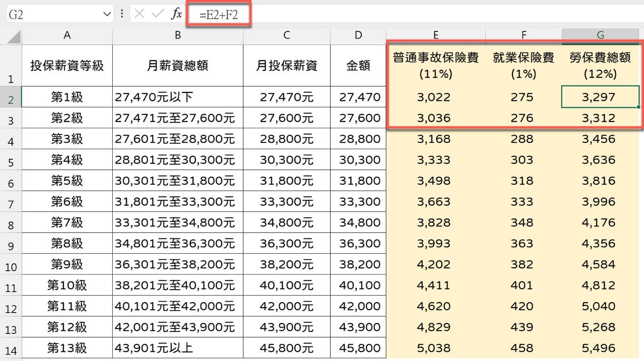Select row 7 header
Screen dimensions: 644x361
coord(11,201)
